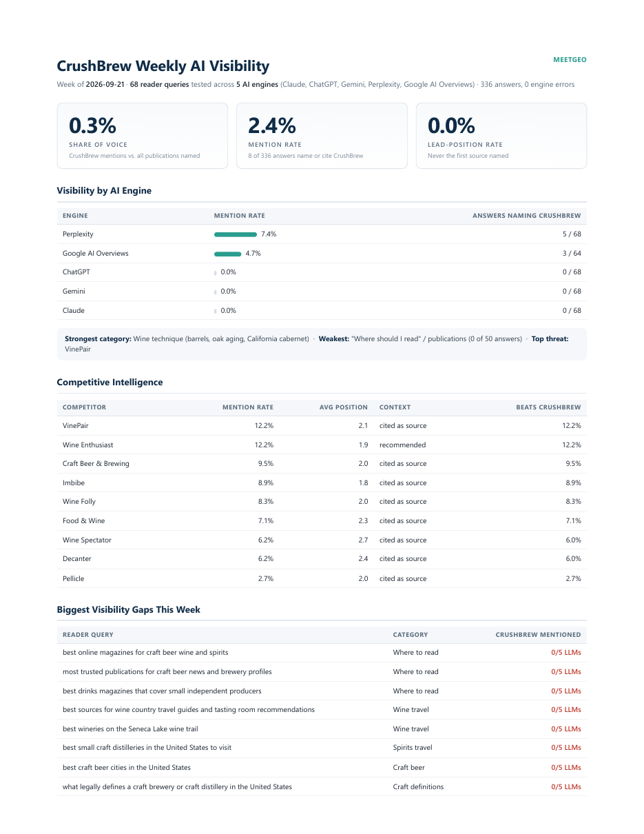This screenshot has height=834, width=644.
Task: Click the 0.0% lead-position rate value
Action: point(451,125)
